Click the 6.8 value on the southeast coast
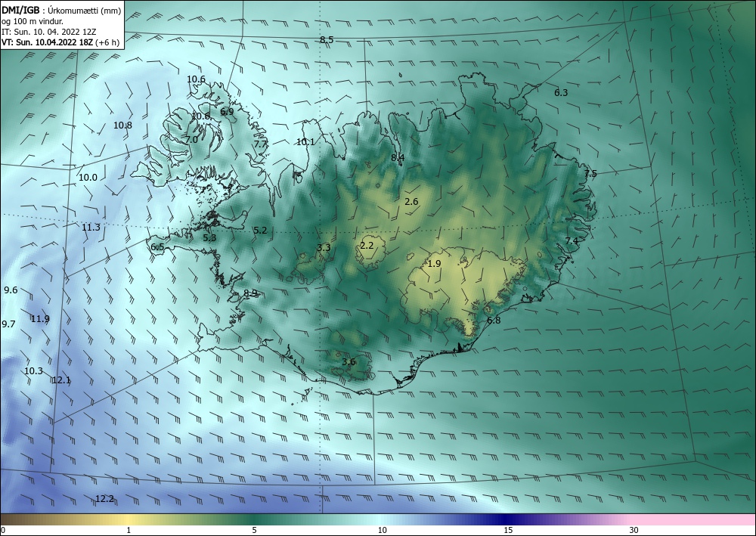Image resolution: width=756 pixels, height=536 pixels. coord(494,321)
